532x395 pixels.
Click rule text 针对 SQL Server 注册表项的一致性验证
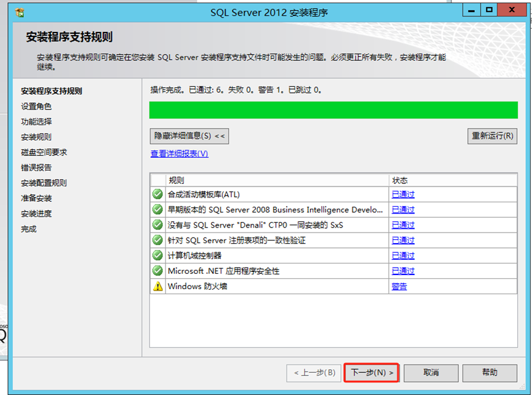tap(237, 240)
